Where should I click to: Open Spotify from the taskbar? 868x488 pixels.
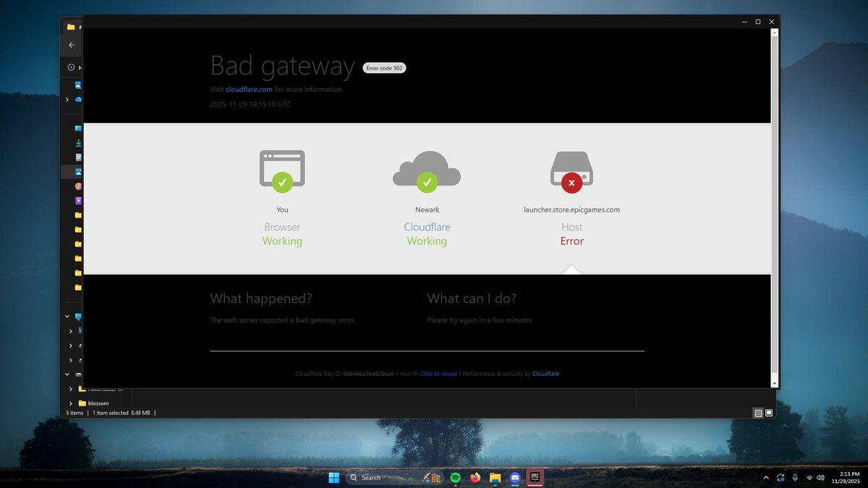coord(456,477)
